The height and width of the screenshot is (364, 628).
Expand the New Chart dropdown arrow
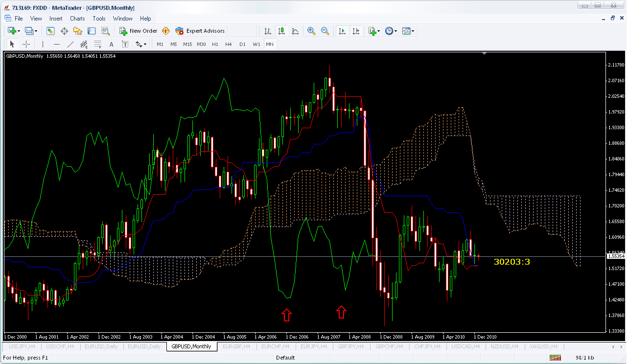pyautogui.click(x=19, y=31)
